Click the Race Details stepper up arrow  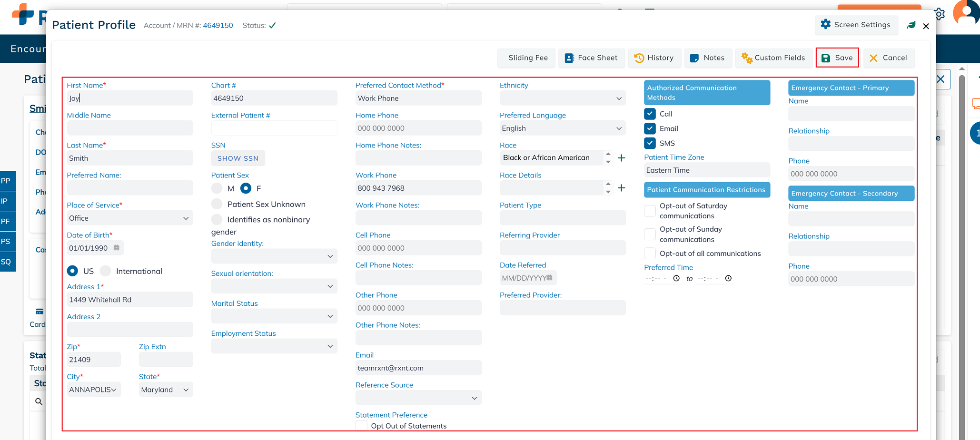608,184
